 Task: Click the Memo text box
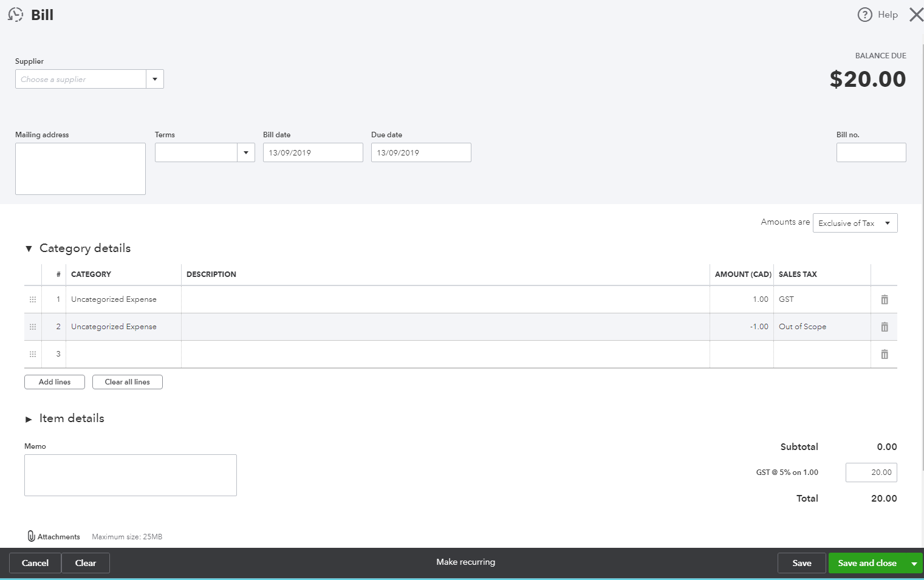131,475
